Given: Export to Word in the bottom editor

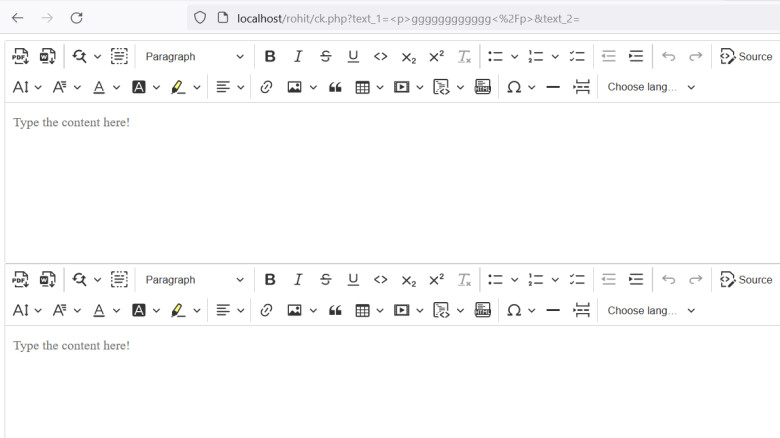Looking at the screenshot, I should (x=48, y=280).
